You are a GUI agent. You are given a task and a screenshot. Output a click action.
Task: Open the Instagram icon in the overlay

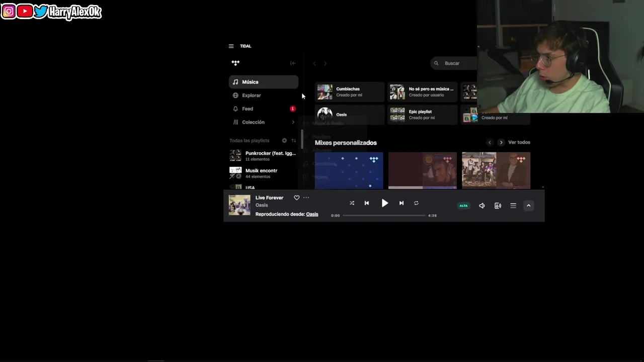[x=9, y=11]
